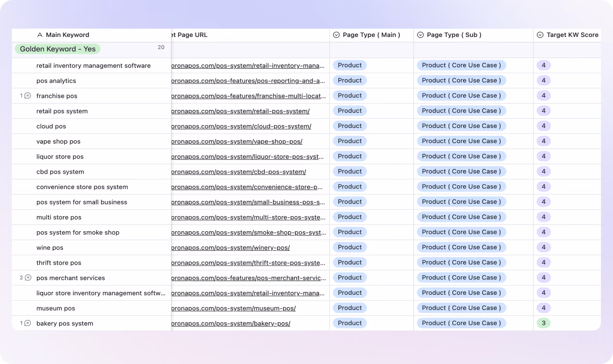This screenshot has width=613, height=364.
Task: Click select-field icon on Page Type ( Main ) header
Action: click(x=337, y=35)
